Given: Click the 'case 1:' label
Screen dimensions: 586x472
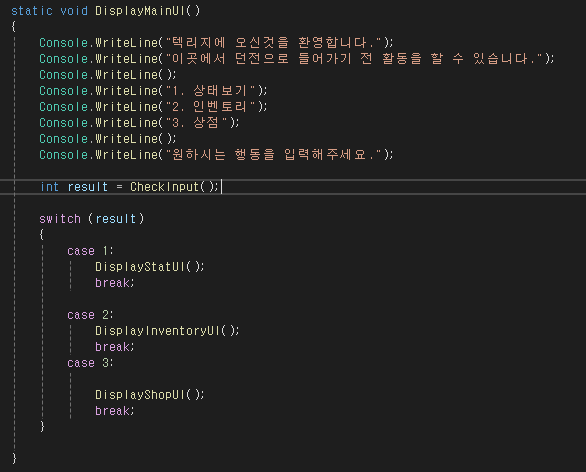Looking at the screenshot, I should [90, 251].
